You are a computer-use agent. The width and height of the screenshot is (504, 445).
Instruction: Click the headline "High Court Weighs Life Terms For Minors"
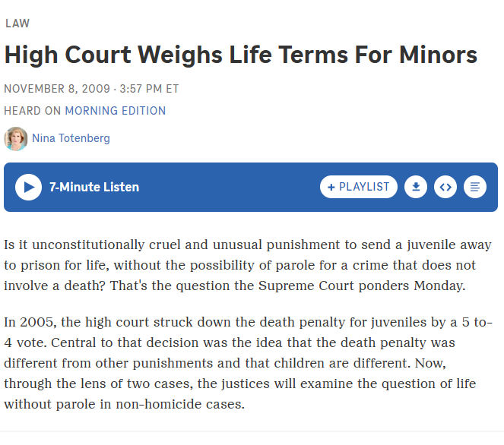click(x=241, y=55)
